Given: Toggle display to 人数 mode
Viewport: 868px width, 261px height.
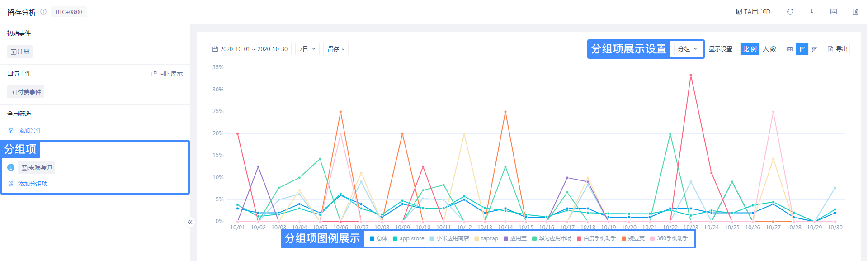Looking at the screenshot, I should [x=769, y=49].
